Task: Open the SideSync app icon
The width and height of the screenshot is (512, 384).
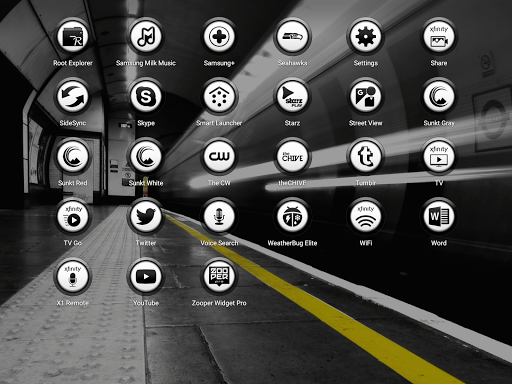Action: point(73,97)
